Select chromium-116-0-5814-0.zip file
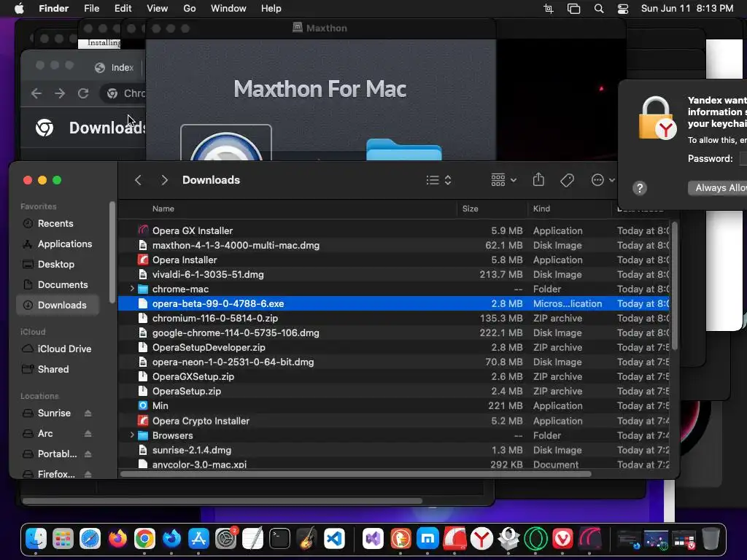747x560 pixels. point(393,318)
